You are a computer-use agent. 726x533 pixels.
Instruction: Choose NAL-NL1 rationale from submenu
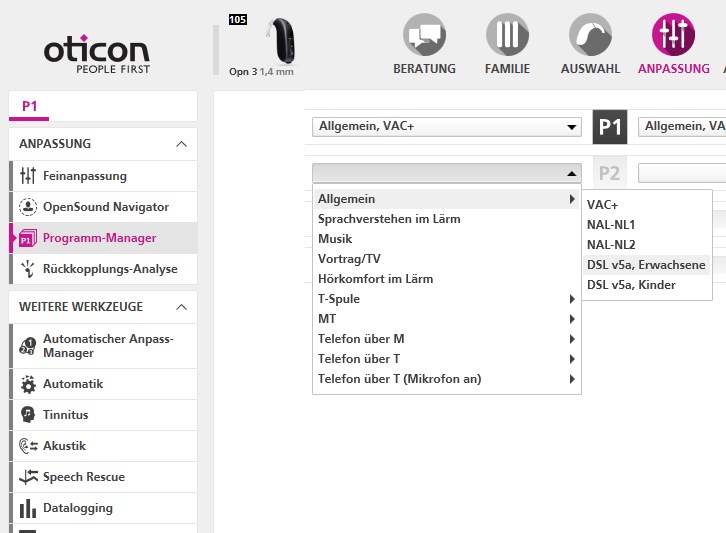(647, 225)
